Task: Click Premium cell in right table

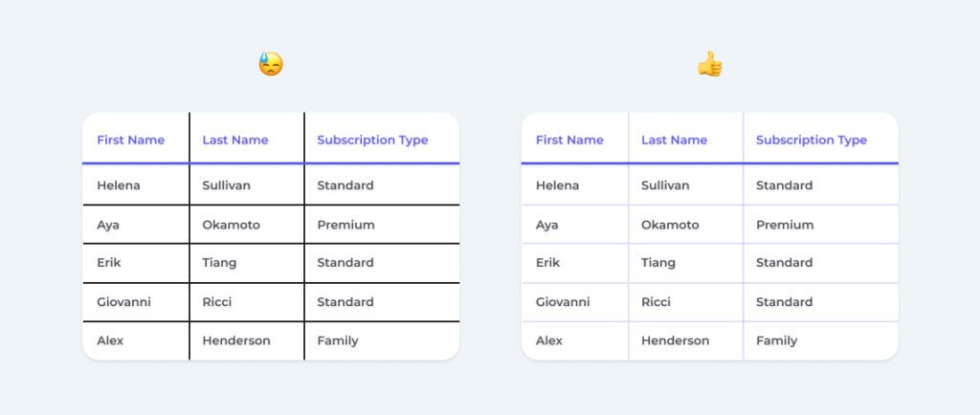Action: coord(785,225)
